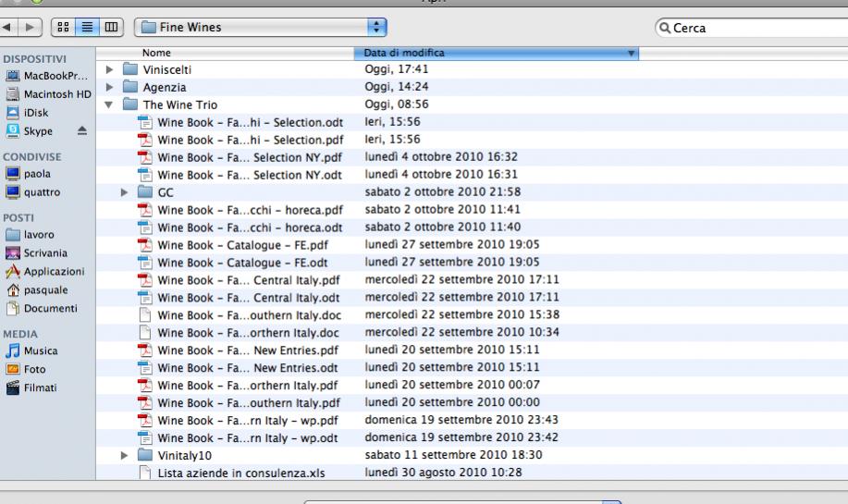Screen dimensions: 848x504
Task: Select Wine Book – Fa…outhern Italy.doc
Action: (240, 314)
